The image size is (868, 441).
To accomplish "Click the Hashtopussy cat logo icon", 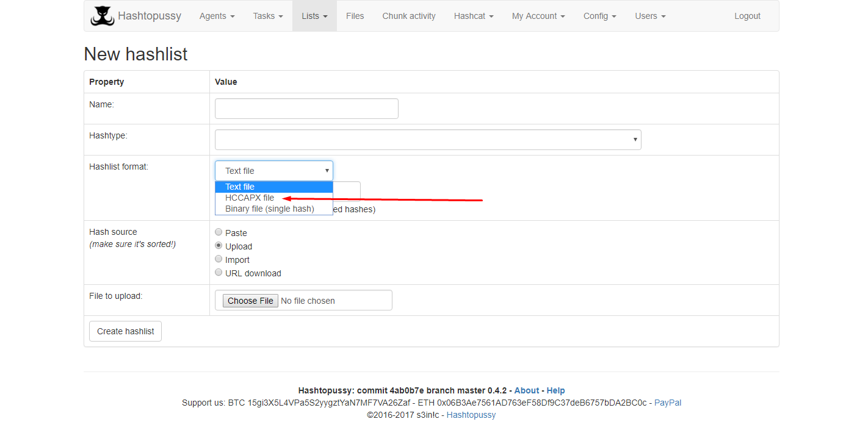I will pyautogui.click(x=102, y=16).
